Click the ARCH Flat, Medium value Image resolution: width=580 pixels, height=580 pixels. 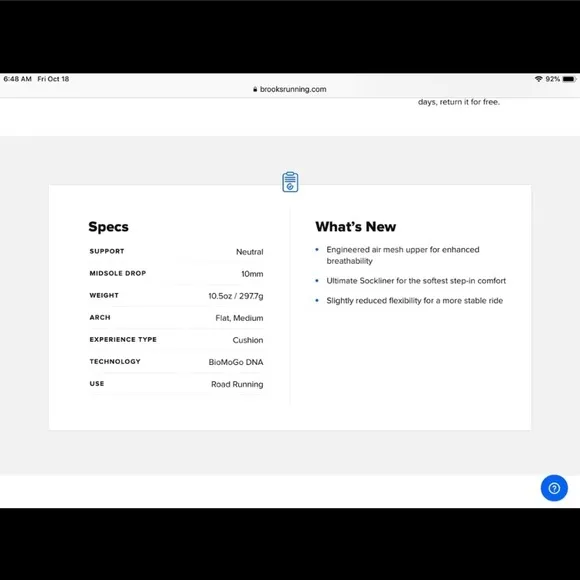(239, 318)
